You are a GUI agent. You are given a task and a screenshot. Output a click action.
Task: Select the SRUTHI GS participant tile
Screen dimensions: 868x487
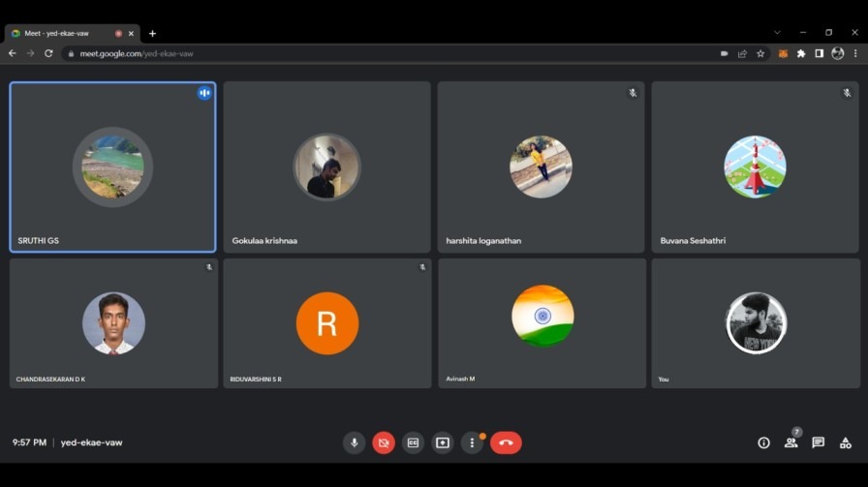point(112,167)
